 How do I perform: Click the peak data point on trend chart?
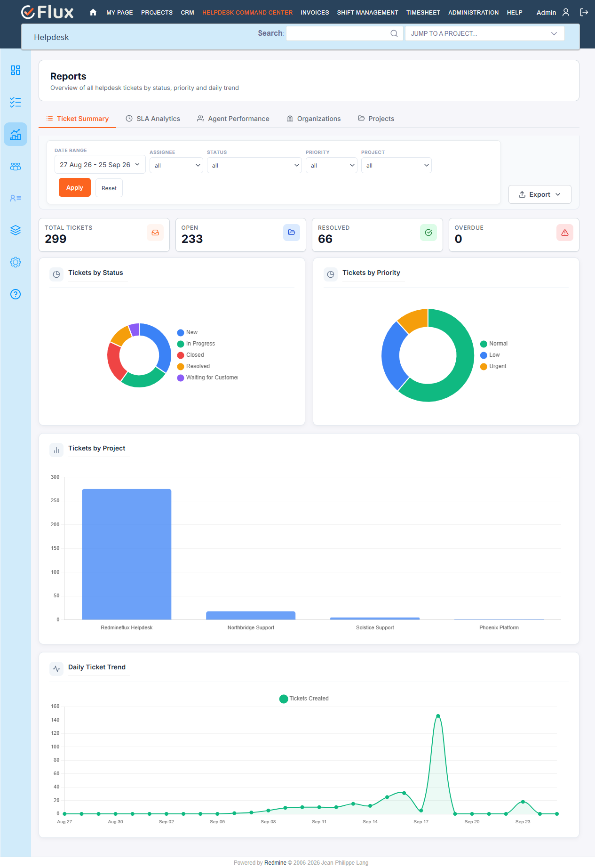click(438, 716)
